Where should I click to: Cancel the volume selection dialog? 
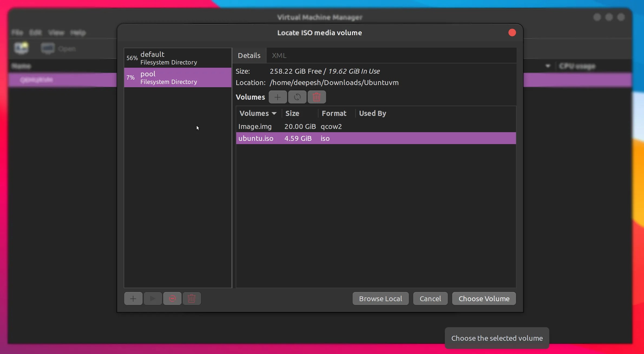pyautogui.click(x=430, y=298)
